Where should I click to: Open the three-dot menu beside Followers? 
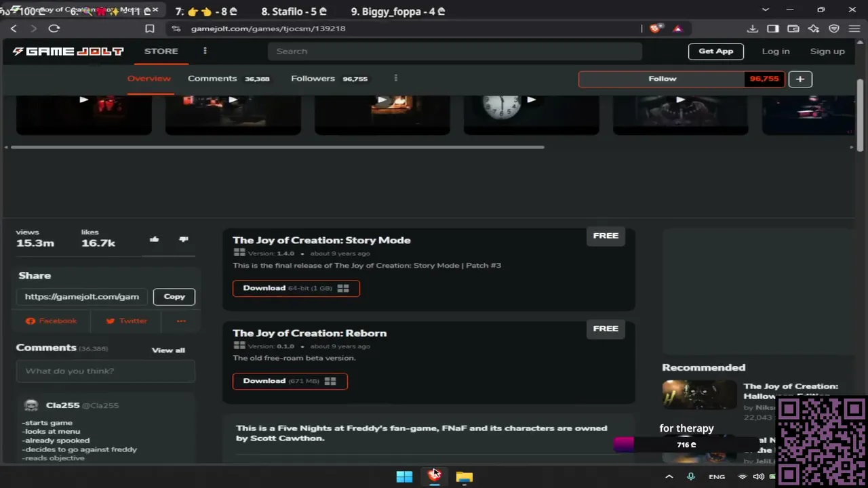(x=395, y=79)
